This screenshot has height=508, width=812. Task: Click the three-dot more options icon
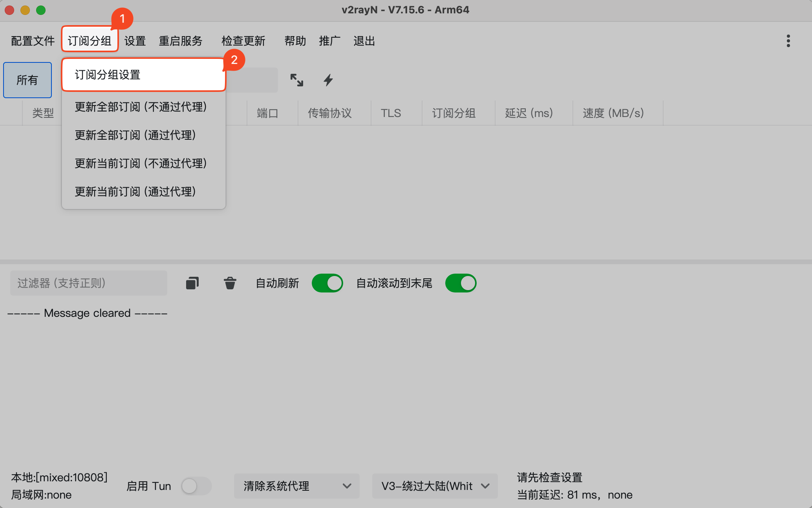point(788,41)
